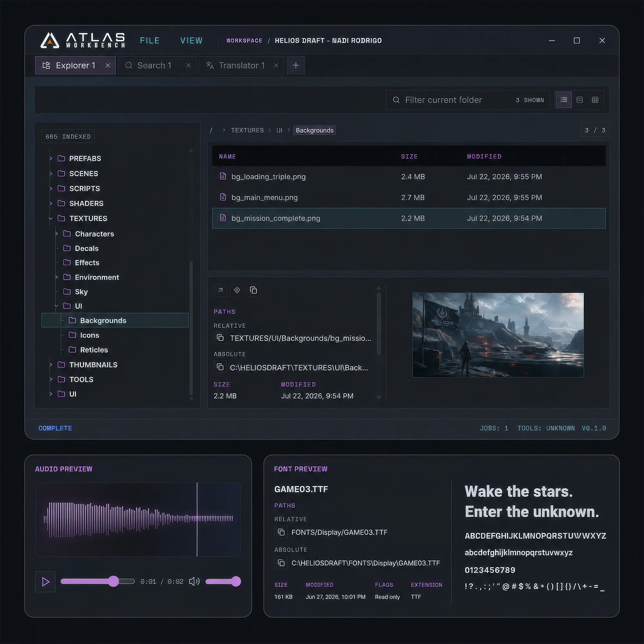Screen dimensions: 644x644
Task: Add a new tab with the plus button
Action: (296, 65)
